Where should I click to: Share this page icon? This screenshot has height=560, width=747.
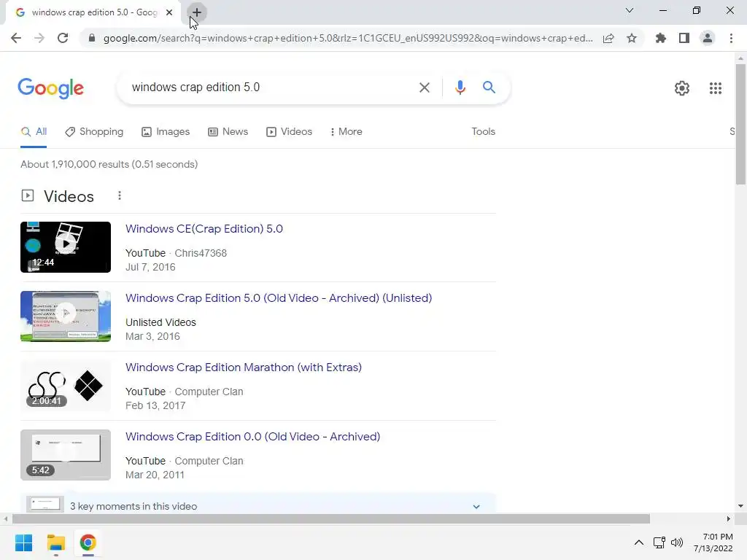(x=608, y=38)
